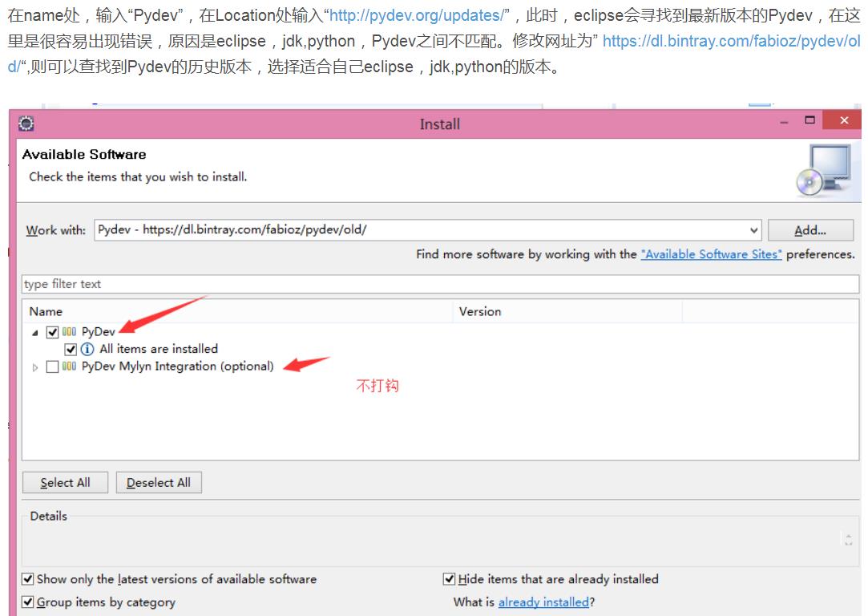This screenshot has height=616, width=868.
Task: Select the All items are installed row
Action: point(159,349)
